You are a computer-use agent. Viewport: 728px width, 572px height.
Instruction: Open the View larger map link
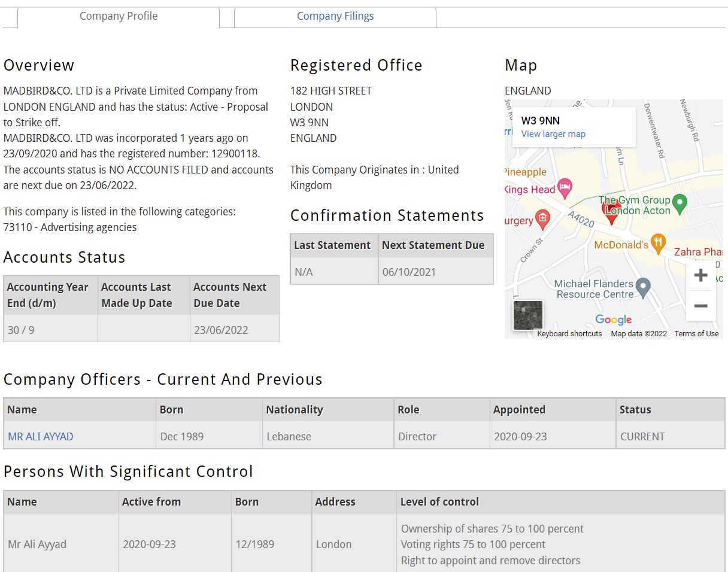coord(553,134)
